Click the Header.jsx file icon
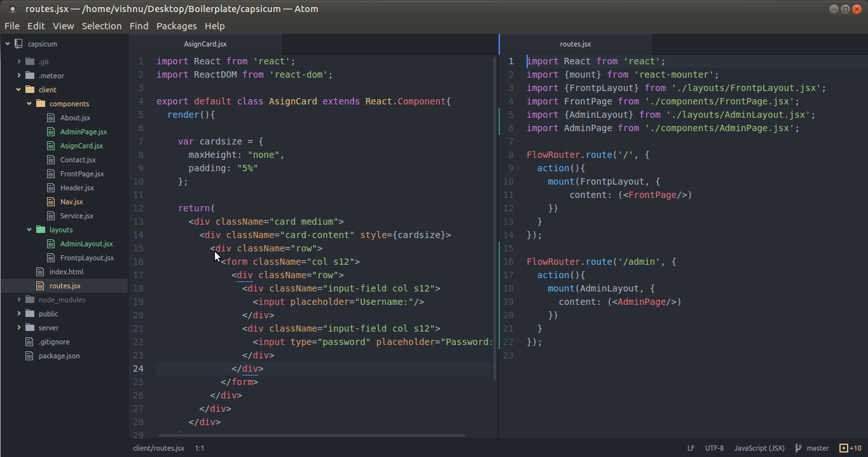 click(x=52, y=188)
